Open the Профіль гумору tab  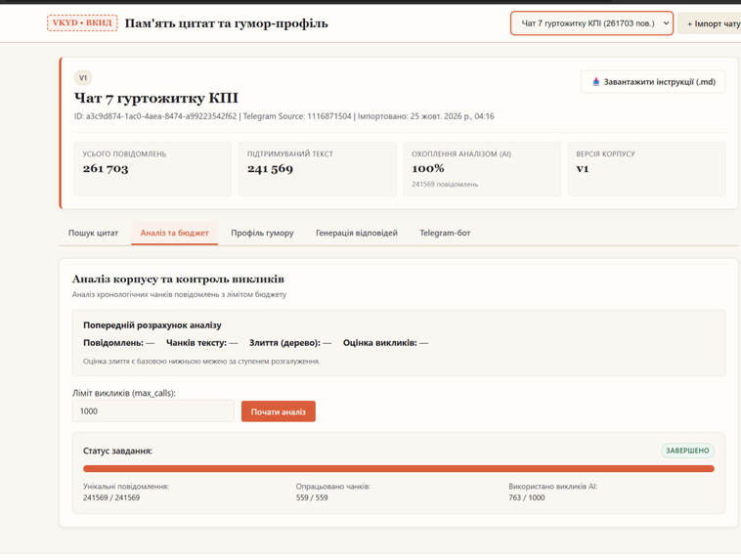click(x=262, y=233)
